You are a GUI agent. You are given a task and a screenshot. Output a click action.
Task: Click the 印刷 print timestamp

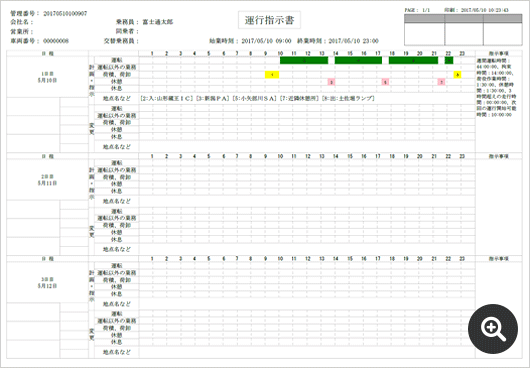pyautogui.click(x=476, y=10)
